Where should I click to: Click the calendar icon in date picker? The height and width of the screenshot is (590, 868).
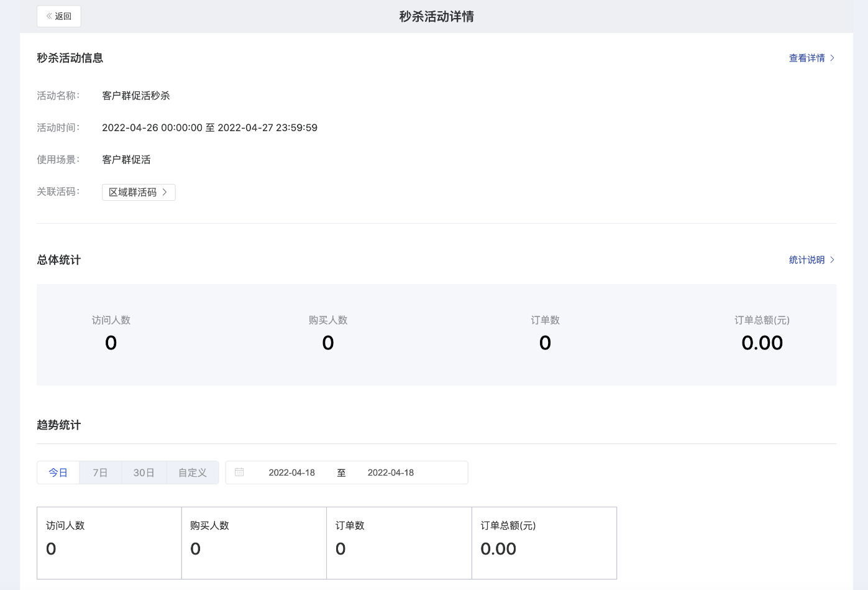coord(239,472)
